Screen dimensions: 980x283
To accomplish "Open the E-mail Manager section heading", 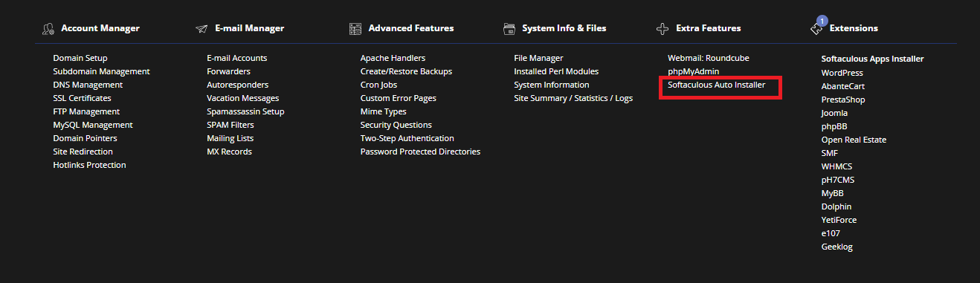I will [250, 28].
